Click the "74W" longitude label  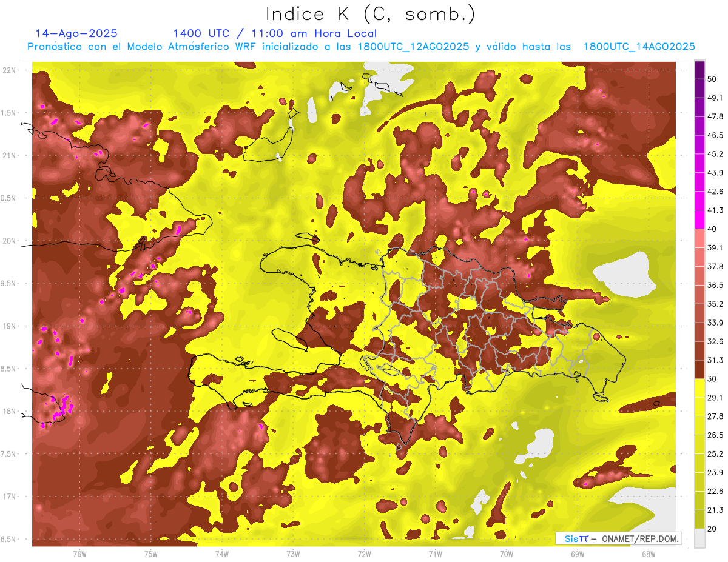[222, 554]
